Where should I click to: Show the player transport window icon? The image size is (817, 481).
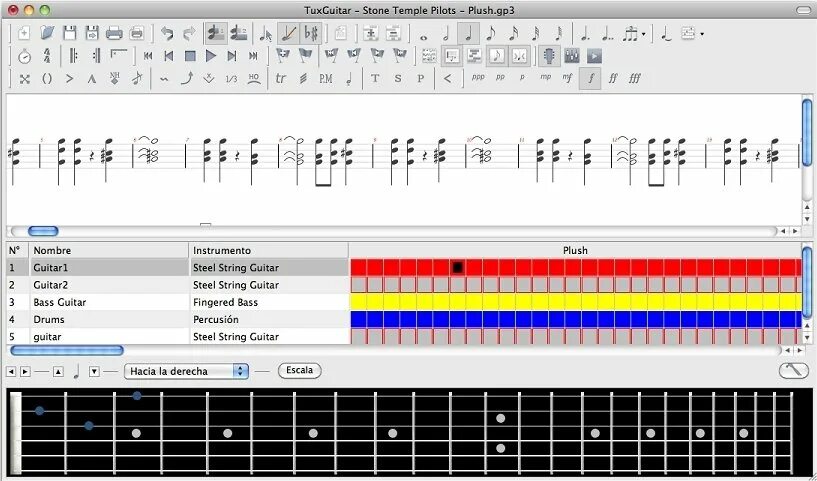coord(594,56)
